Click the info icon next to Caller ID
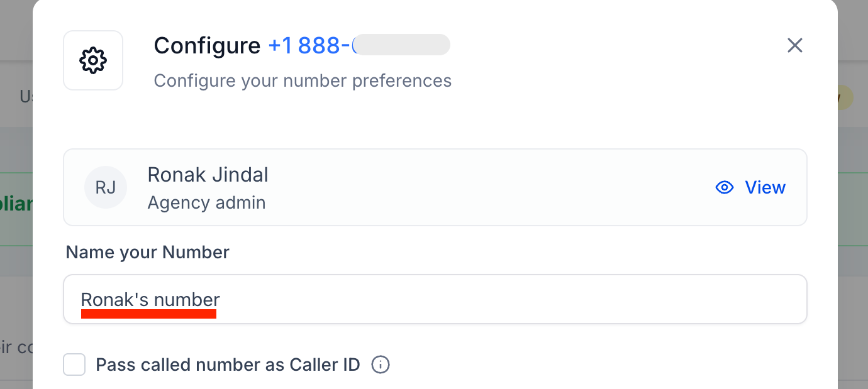The height and width of the screenshot is (389, 868). coord(381,364)
